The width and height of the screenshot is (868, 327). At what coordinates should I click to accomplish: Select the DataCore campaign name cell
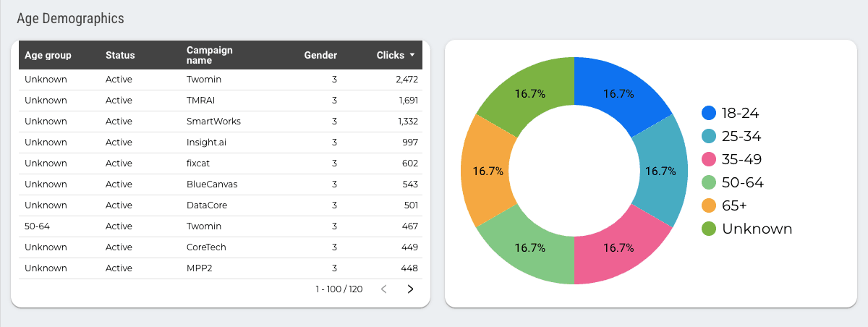click(207, 205)
